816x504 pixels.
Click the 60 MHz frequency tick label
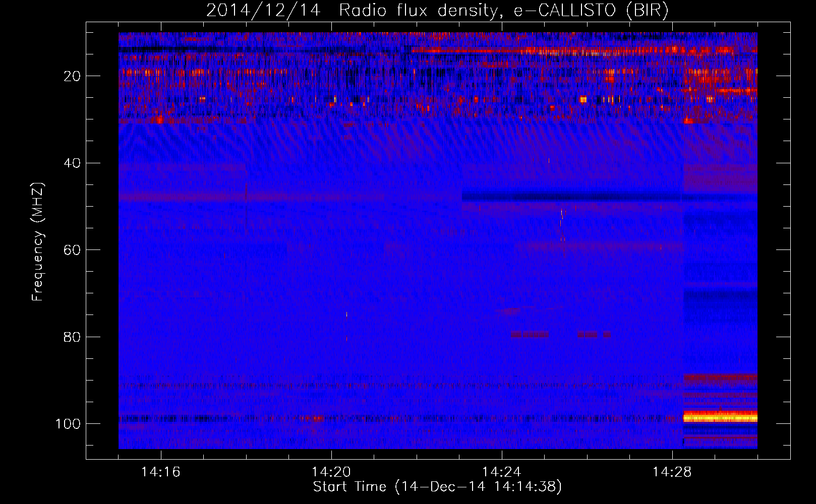click(73, 250)
